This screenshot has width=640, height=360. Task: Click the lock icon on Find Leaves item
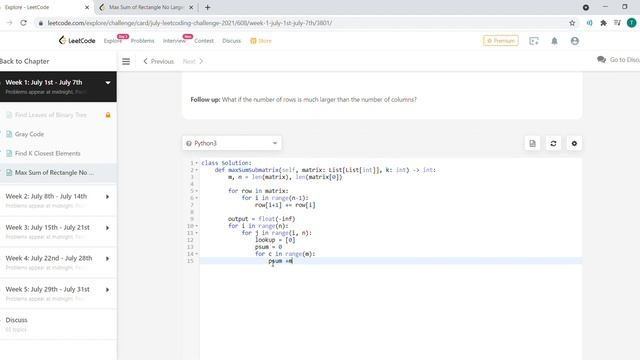(108, 115)
